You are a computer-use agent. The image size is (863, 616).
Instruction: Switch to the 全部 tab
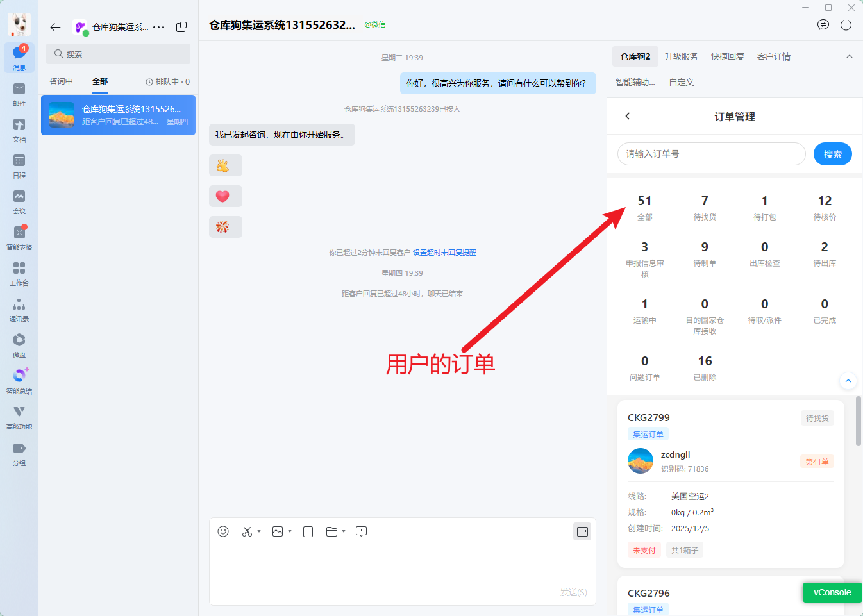pyautogui.click(x=100, y=81)
